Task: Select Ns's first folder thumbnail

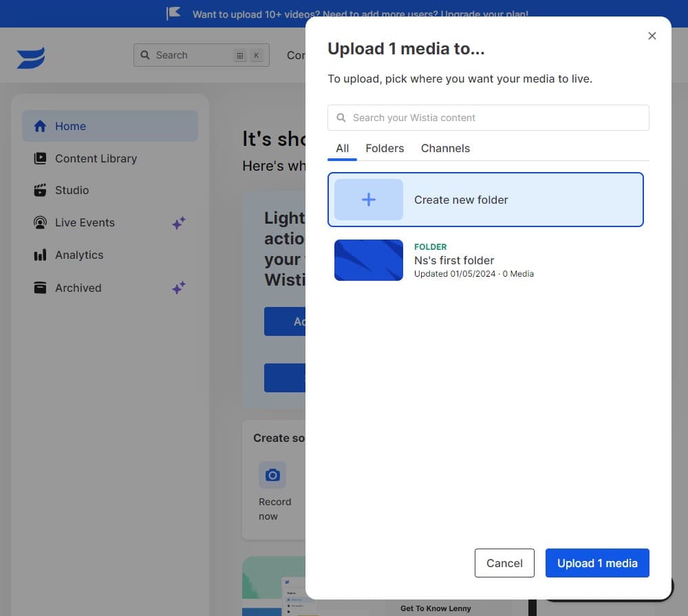Action: pyautogui.click(x=368, y=260)
